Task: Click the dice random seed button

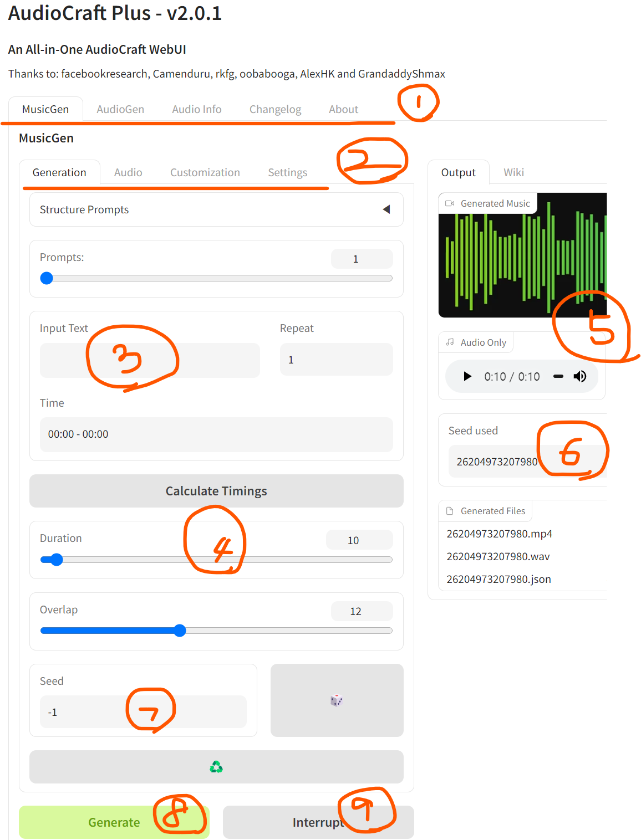Action: click(337, 700)
